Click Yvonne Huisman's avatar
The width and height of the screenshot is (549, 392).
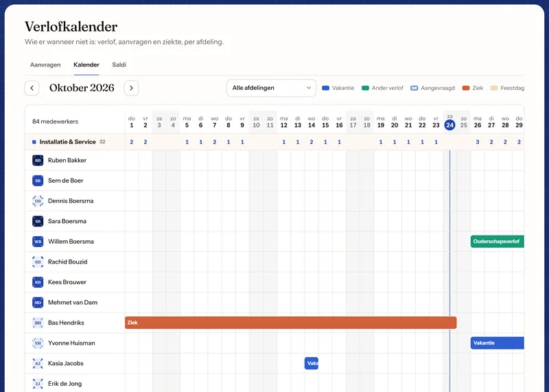(x=38, y=343)
